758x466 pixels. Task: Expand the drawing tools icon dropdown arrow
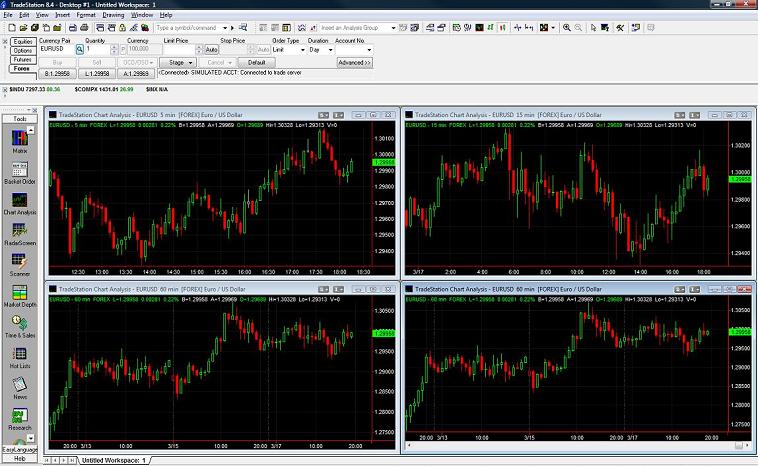[553, 28]
